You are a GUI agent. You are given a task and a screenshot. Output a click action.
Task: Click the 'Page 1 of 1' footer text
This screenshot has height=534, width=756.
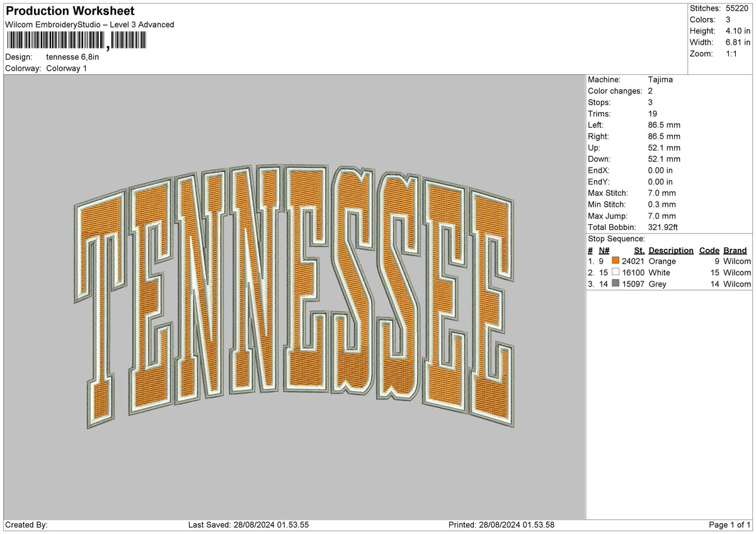730,525
